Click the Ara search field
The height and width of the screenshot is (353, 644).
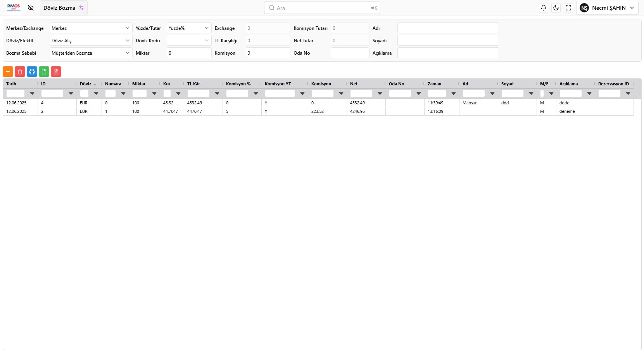point(322,8)
